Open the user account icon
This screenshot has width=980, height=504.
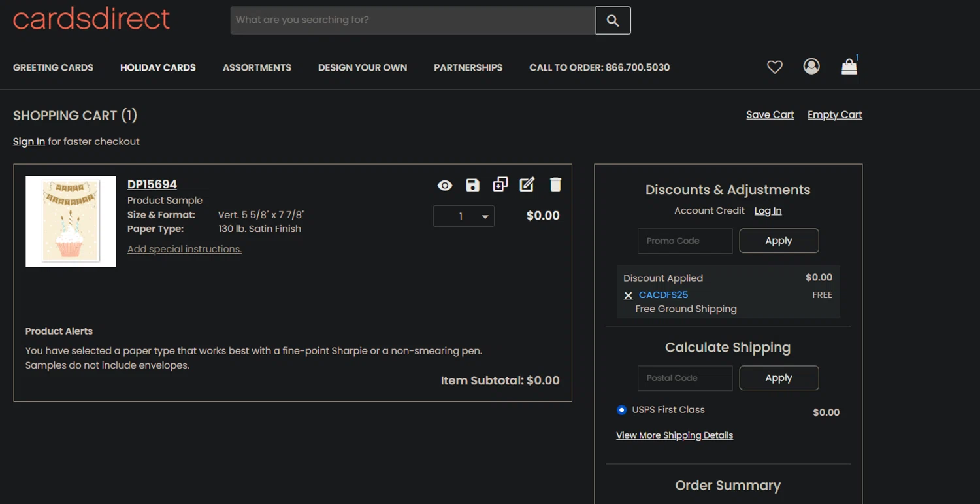point(811,66)
